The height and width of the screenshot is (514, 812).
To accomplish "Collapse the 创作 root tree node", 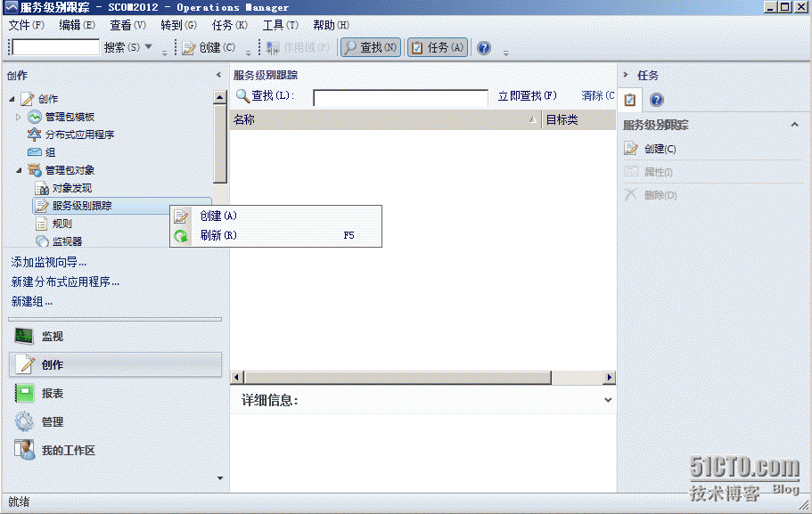I will tap(12, 98).
